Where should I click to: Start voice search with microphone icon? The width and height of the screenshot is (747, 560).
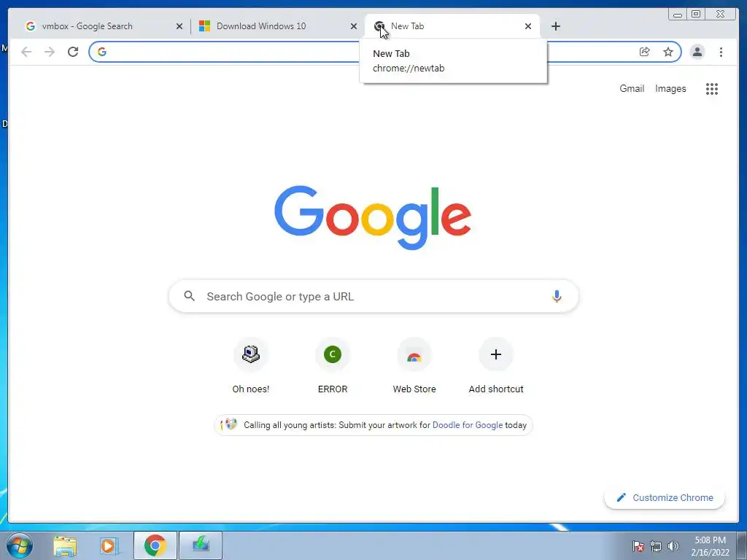pyautogui.click(x=557, y=296)
